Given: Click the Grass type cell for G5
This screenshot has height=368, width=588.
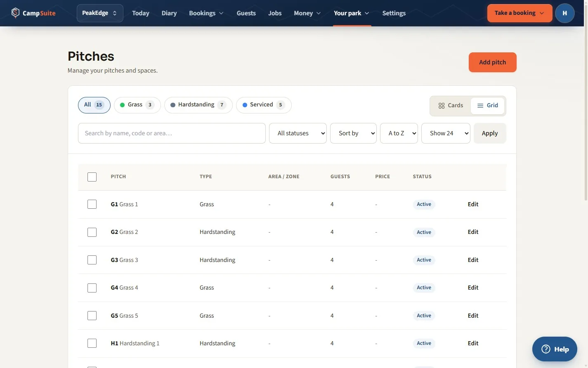Looking at the screenshot, I should pos(207,316).
